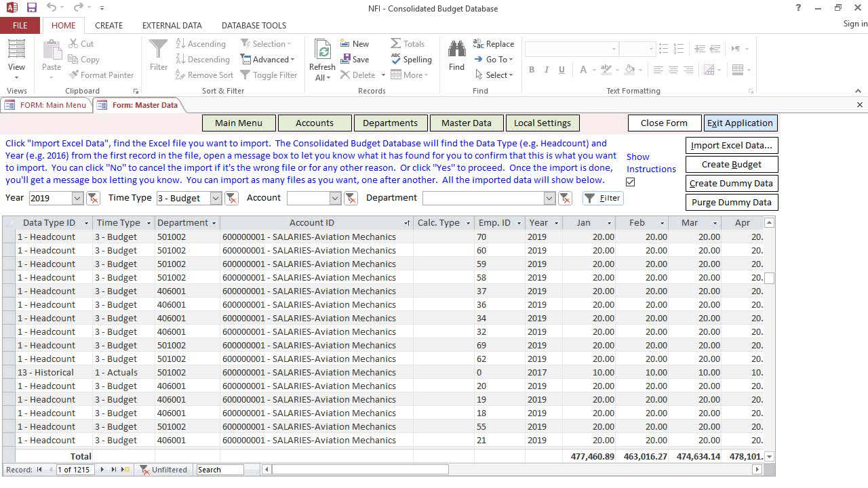The width and height of the screenshot is (868, 488).
Task: Toggle the Unfiltered status indicator
Action: 163,470
